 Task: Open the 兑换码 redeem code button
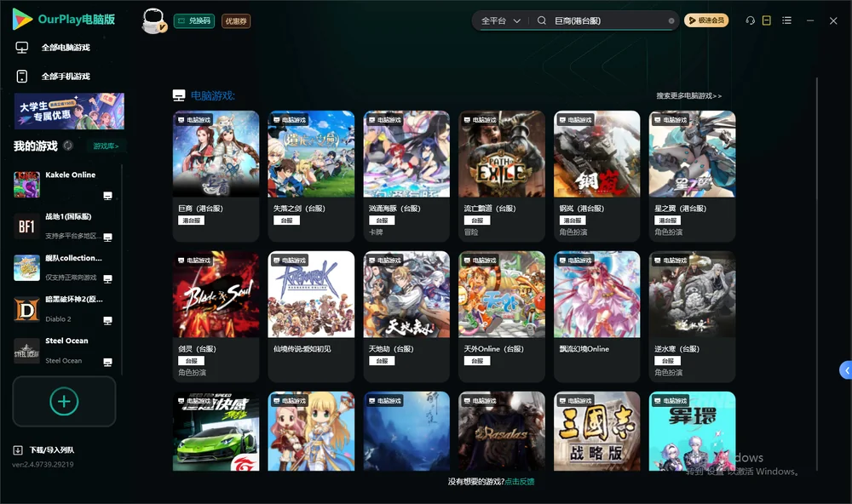pos(194,21)
